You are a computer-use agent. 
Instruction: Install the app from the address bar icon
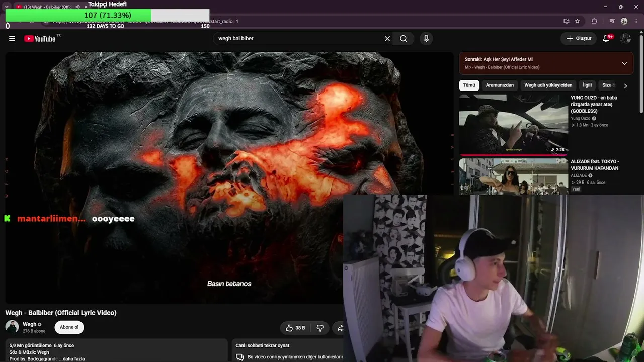[x=566, y=21]
